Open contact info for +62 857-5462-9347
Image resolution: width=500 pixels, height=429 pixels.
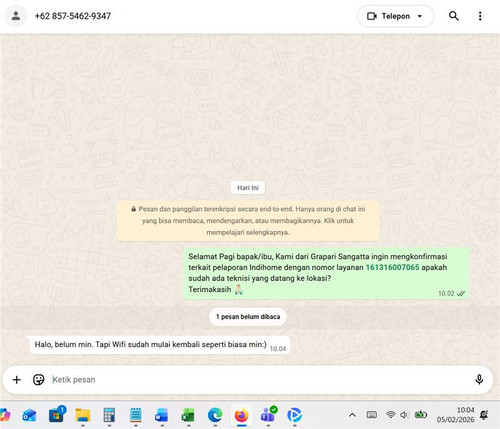coord(73,16)
